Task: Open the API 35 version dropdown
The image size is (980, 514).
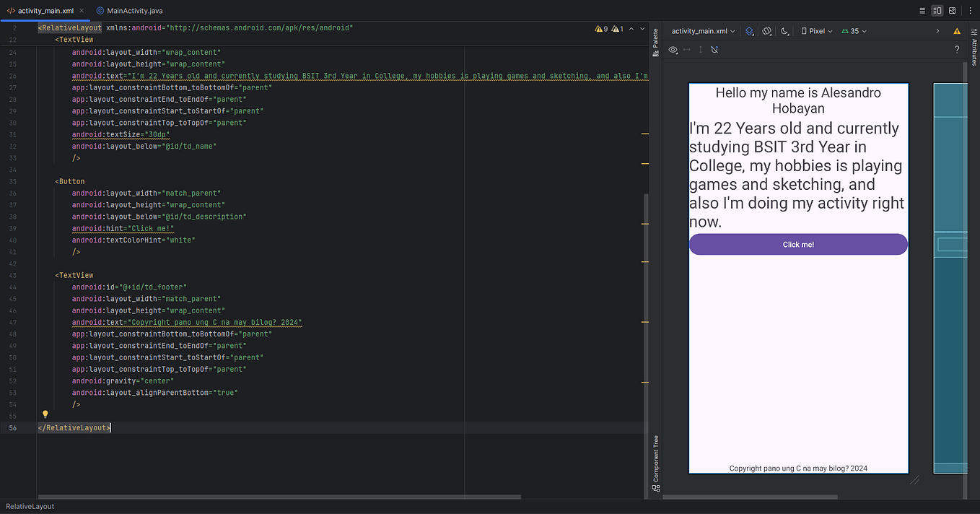Action: click(852, 30)
